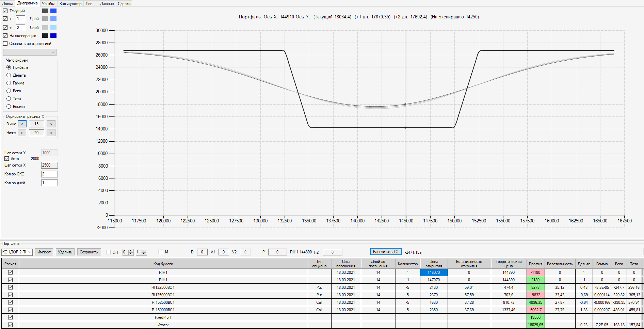
Task: Increase the Выше percentage with right arrow
Action: [x=51, y=124]
